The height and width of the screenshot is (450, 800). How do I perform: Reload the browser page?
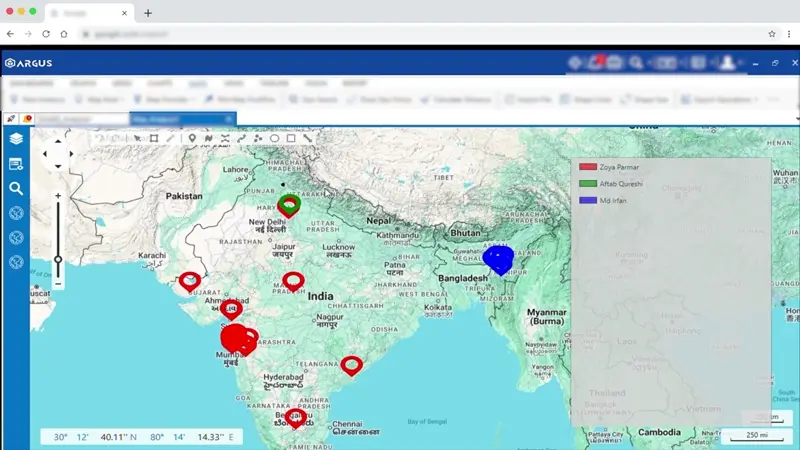point(46,33)
